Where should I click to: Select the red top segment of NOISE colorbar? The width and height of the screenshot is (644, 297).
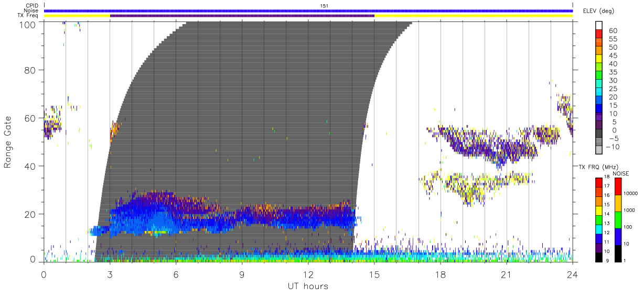click(618, 186)
